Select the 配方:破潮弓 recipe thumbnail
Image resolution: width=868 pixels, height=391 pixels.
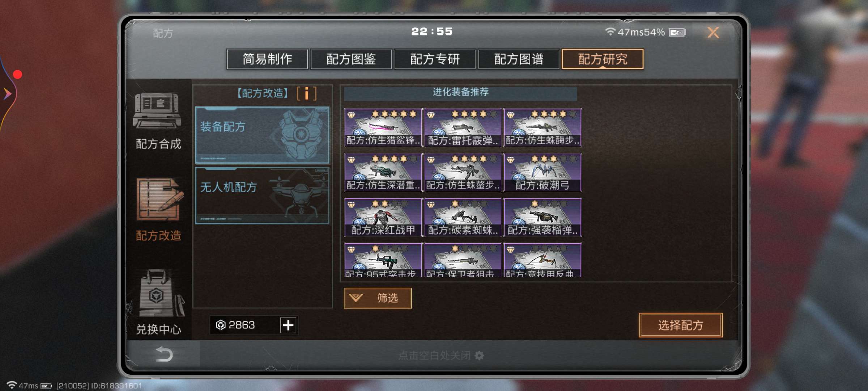[542, 172]
